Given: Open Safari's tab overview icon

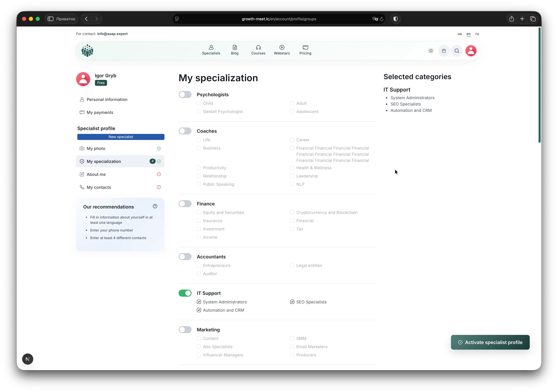Looking at the screenshot, I should pyautogui.click(x=533, y=19).
